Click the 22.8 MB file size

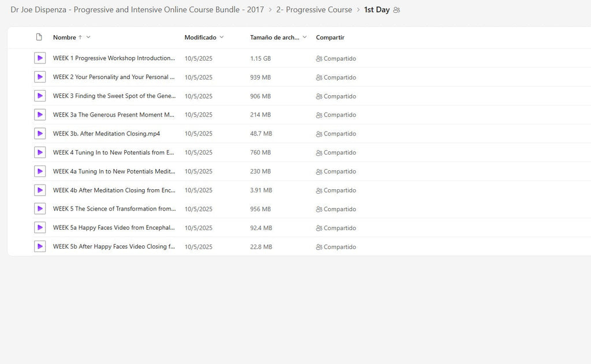click(x=261, y=247)
